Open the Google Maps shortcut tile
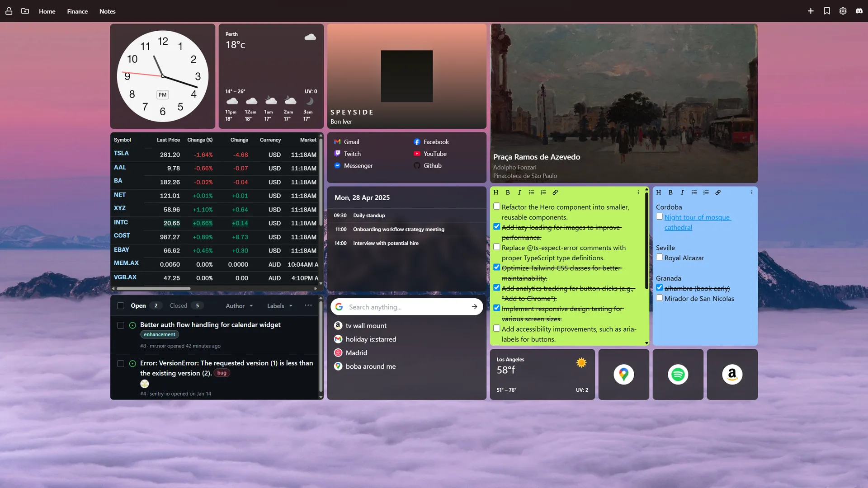The image size is (868, 488). tap(624, 374)
